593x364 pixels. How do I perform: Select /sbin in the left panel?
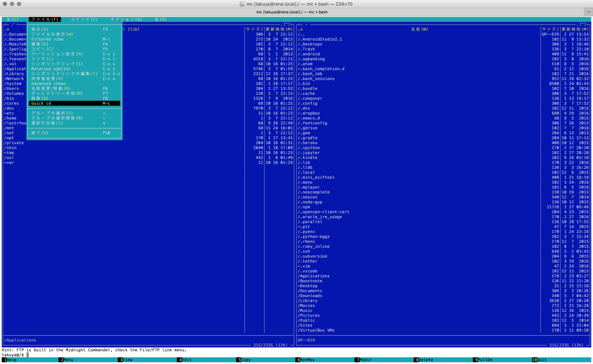click(148, 148)
